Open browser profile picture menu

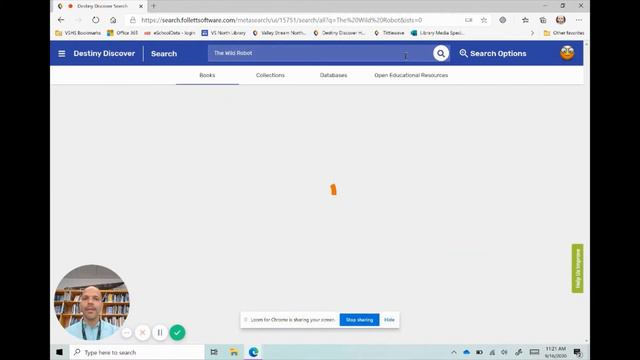coord(561,20)
